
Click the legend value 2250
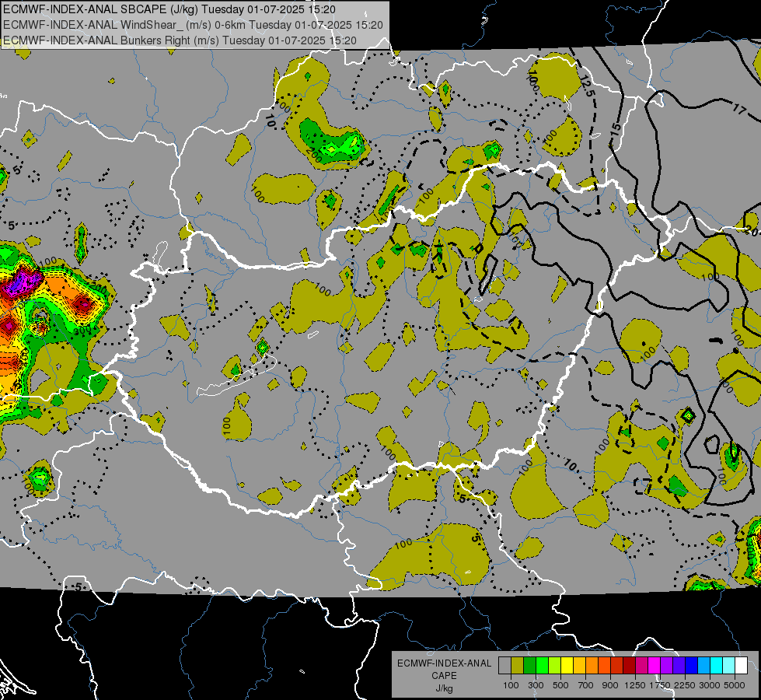[685, 685]
